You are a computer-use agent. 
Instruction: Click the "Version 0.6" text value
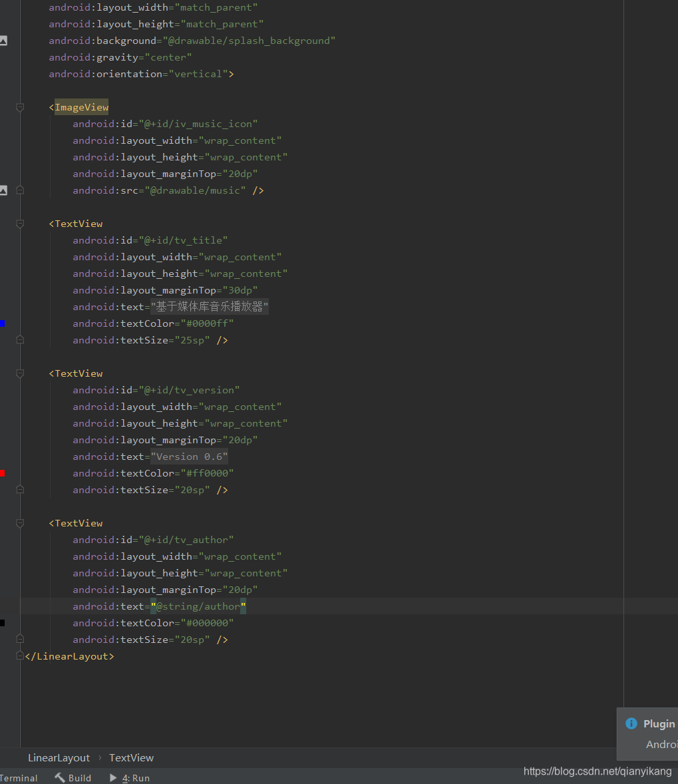[190, 457]
